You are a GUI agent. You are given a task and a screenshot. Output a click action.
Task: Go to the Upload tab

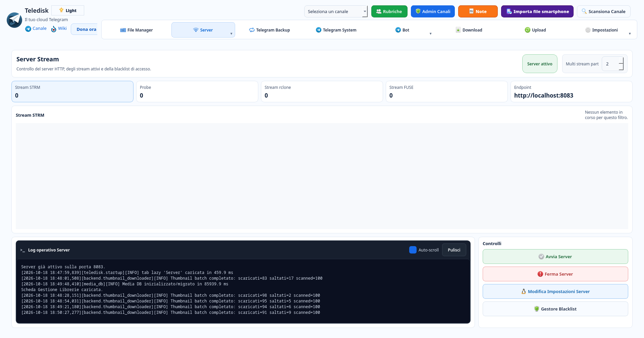[x=536, y=30]
